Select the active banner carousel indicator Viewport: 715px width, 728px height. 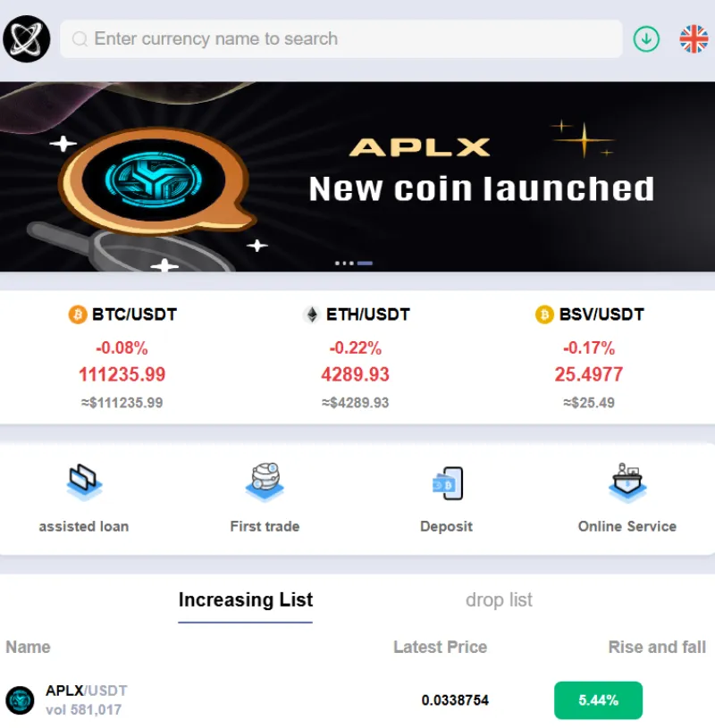(x=365, y=264)
